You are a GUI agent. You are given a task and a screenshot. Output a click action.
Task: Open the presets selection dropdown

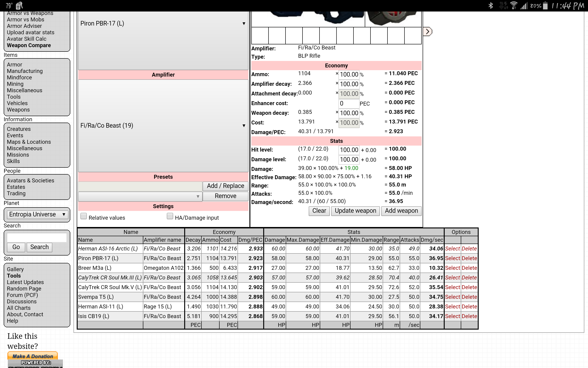pyautogui.click(x=140, y=196)
